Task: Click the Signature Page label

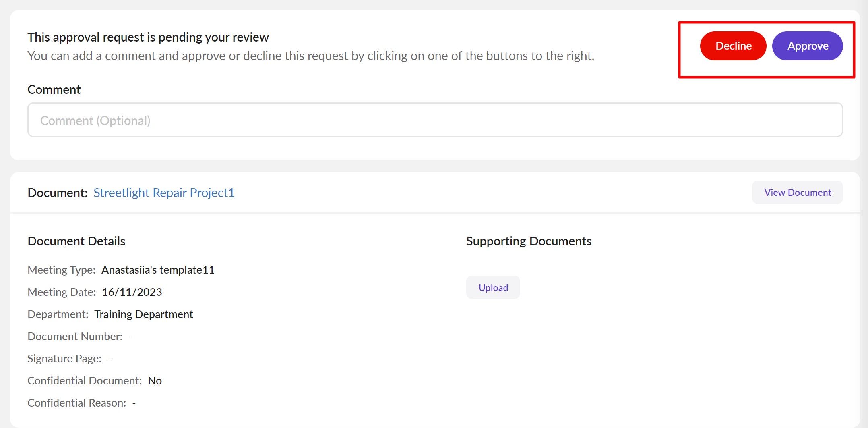Action: (64, 358)
